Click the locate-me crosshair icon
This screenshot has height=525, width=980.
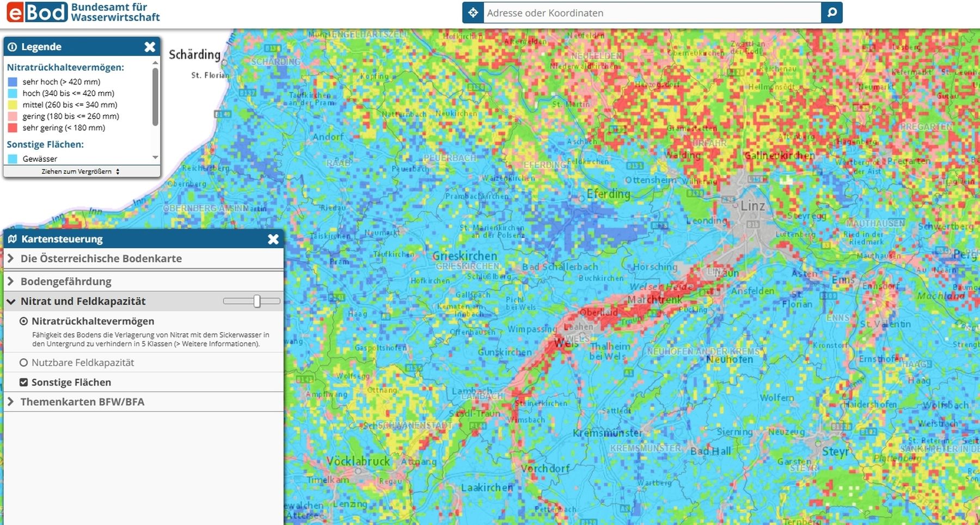pyautogui.click(x=473, y=13)
